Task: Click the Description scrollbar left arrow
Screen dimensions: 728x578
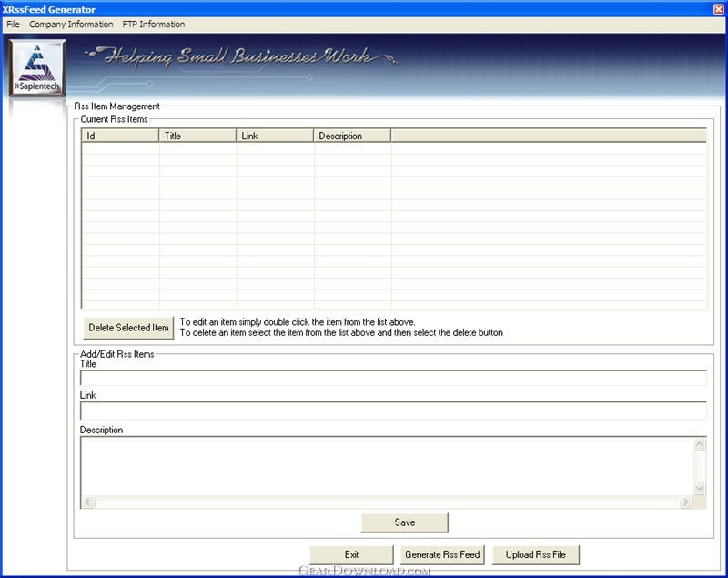Action: [x=87, y=502]
